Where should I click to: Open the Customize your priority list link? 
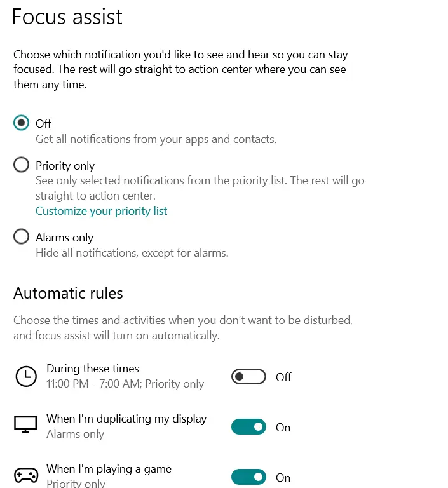point(101,211)
